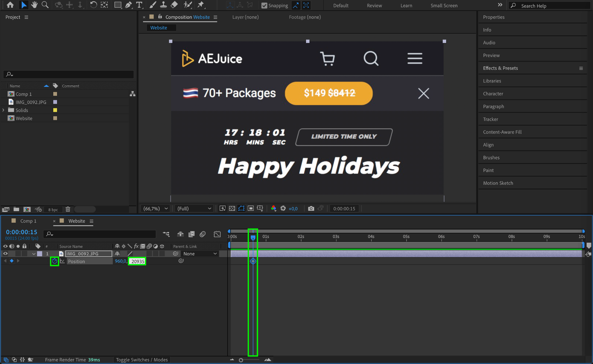The width and height of the screenshot is (593, 364).
Task: Click Toggle Switches / Modes button
Action: point(142,360)
